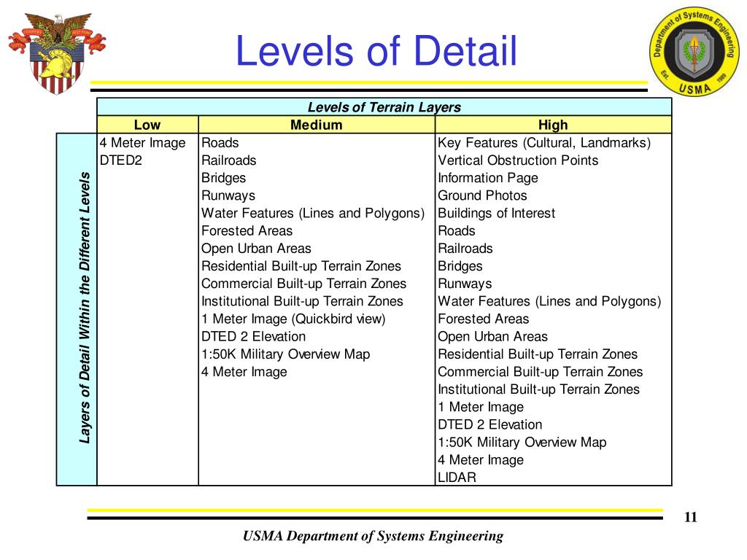Viewport: 747px width, 560px height.
Task: Click the 'USMA Department of Systems Engineering' footer
Action: coord(373,536)
